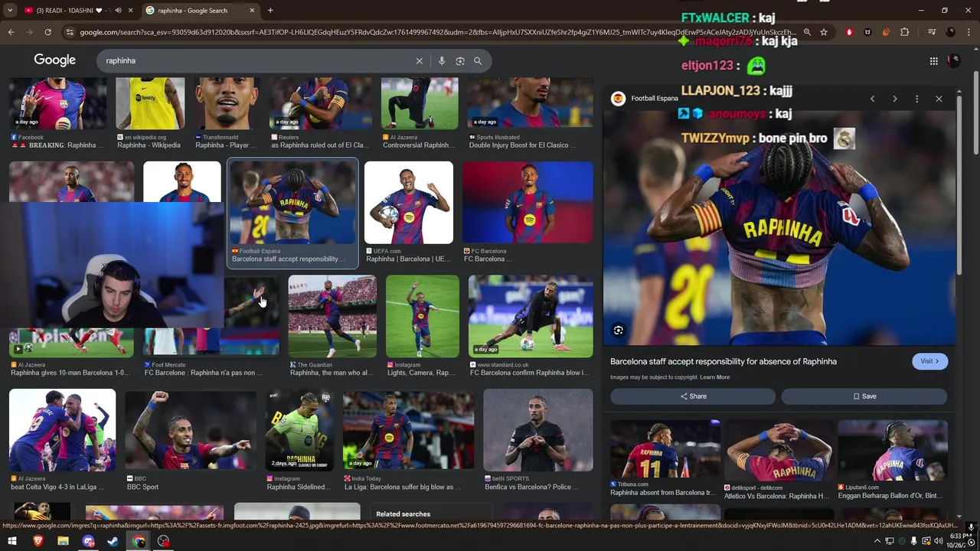The width and height of the screenshot is (980, 551).
Task: Select FC Barcelona portrait thumbnail
Action: point(528,203)
